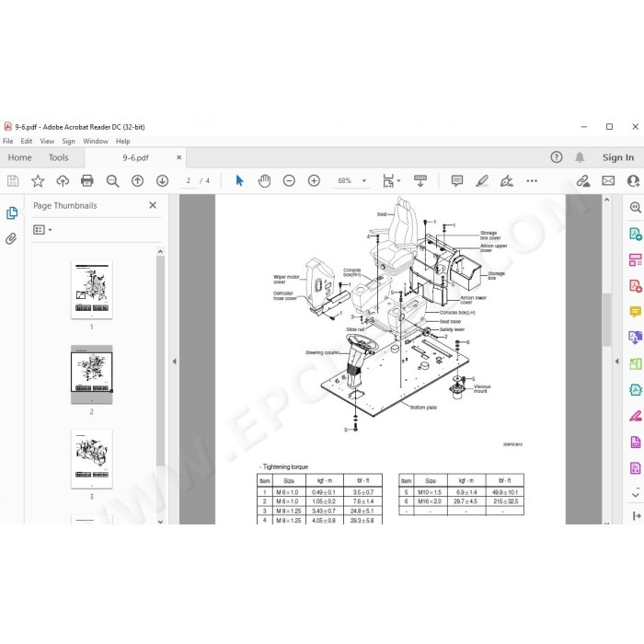This screenshot has width=644, height=644.
Task: Open the yellow Comment tool in right pane
Action: tap(636, 312)
